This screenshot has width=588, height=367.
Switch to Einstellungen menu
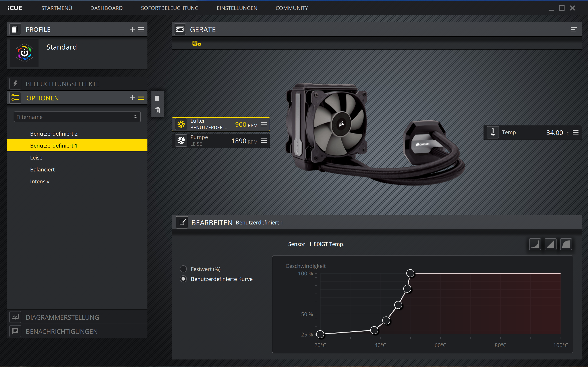tap(237, 8)
